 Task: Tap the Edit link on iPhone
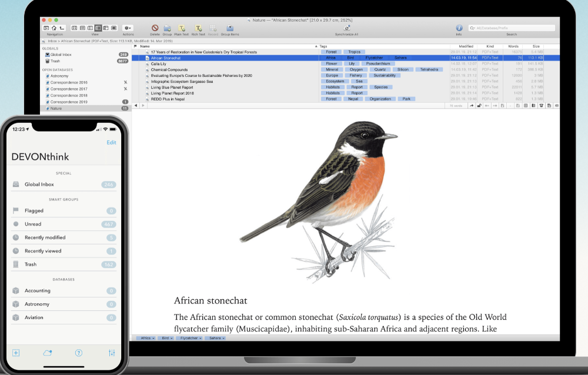pyautogui.click(x=111, y=142)
